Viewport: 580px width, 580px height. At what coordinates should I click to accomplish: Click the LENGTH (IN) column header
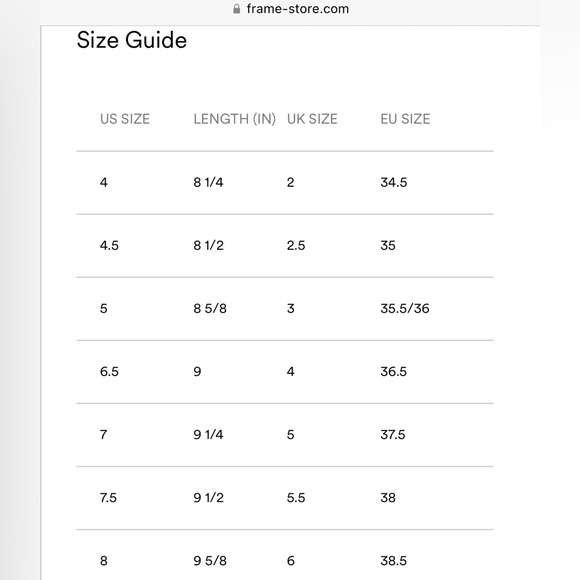tap(235, 119)
